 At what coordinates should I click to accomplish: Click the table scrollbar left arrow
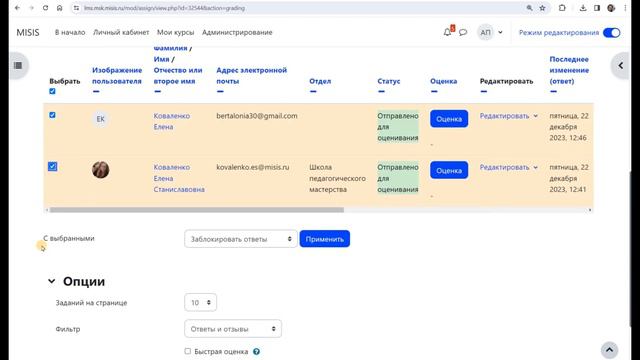pyautogui.click(x=47, y=210)
